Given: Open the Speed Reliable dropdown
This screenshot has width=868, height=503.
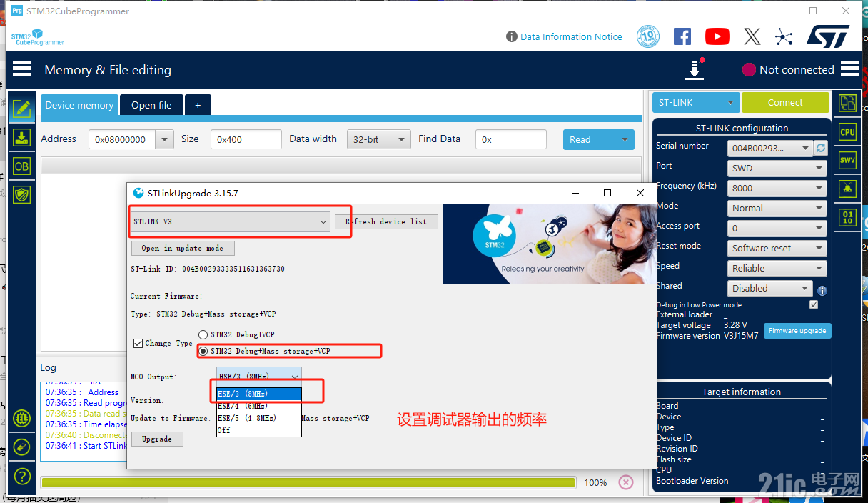Looking at the screenshot, I should (x=777, y=268).
